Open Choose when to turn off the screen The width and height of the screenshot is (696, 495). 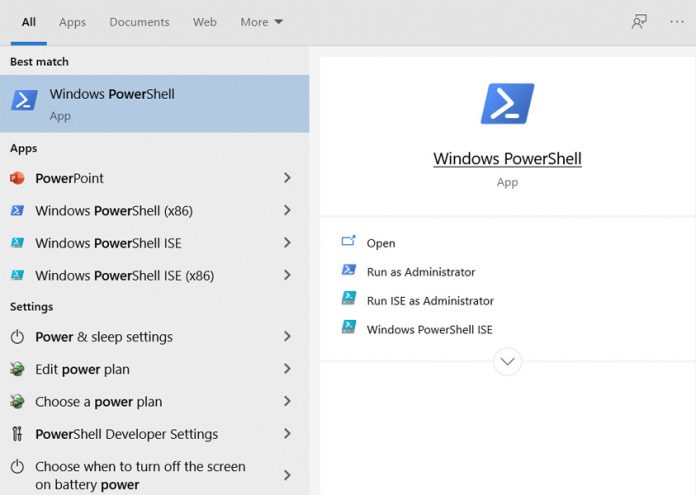154,473
